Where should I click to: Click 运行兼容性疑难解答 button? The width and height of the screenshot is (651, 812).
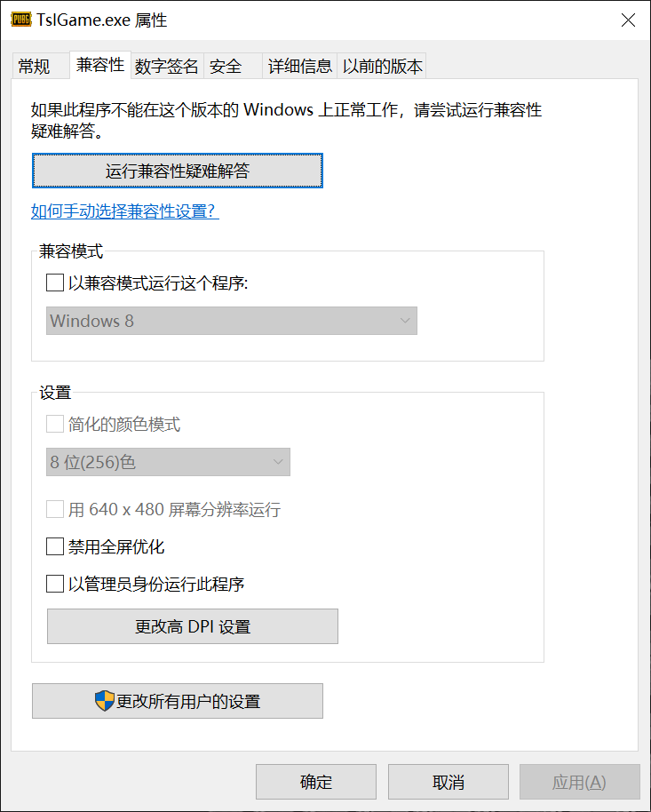click(177, 171)
